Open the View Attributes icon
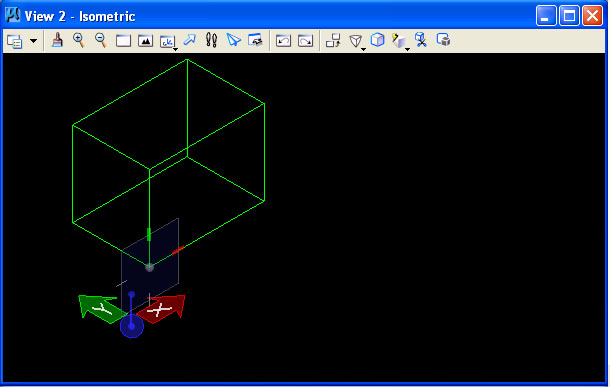Screen dimensions: 610x387 tap(15, 41)
